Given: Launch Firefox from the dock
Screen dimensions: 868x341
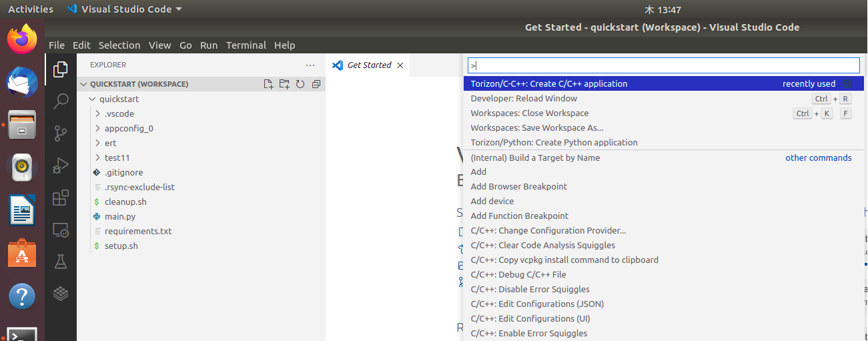Looking at the screenshot, I should [x=22, y=39].
